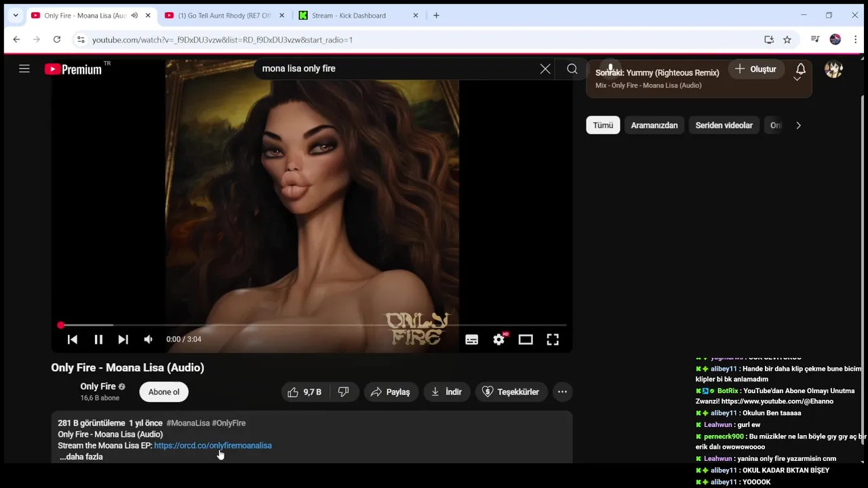868x488 pixels.
Task: Select the Aramanızdan filter chip
Action: [654, 125]
